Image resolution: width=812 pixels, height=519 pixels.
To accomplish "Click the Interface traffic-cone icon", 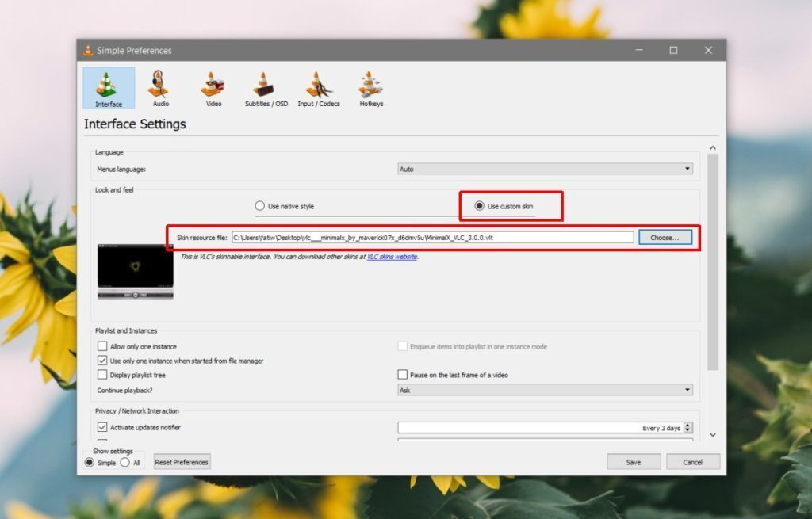I will [108, 87].
